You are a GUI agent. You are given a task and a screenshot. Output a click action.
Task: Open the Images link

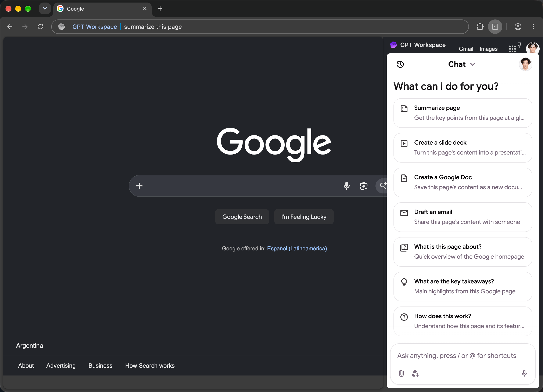click(488, 49)
